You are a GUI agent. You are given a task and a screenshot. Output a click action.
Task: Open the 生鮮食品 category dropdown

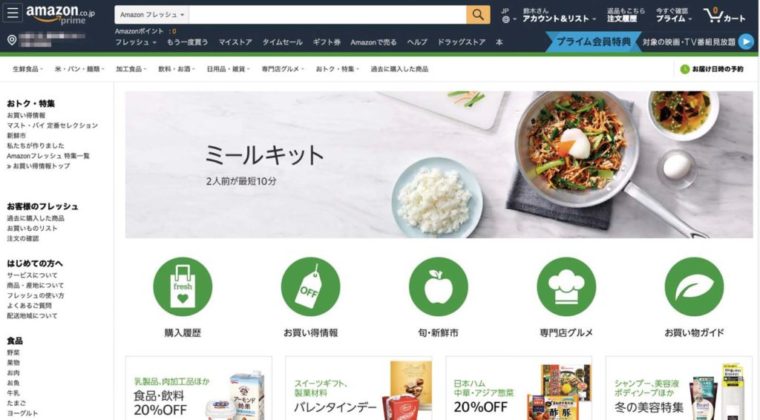(x=27, y=69)
